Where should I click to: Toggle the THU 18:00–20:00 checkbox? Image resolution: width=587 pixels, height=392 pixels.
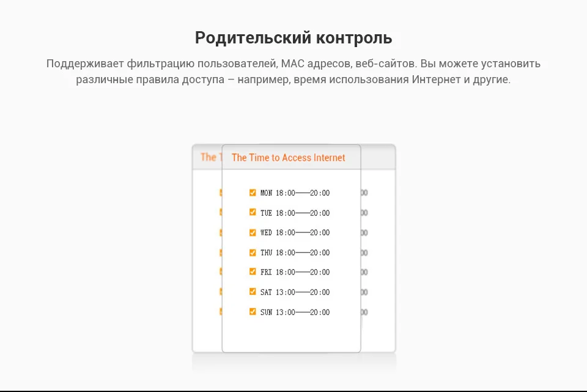(x=253, y=253)
